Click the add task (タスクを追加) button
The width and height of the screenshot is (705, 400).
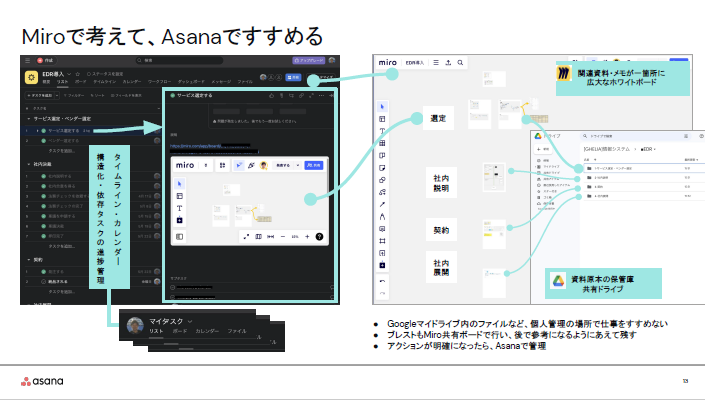40,95
